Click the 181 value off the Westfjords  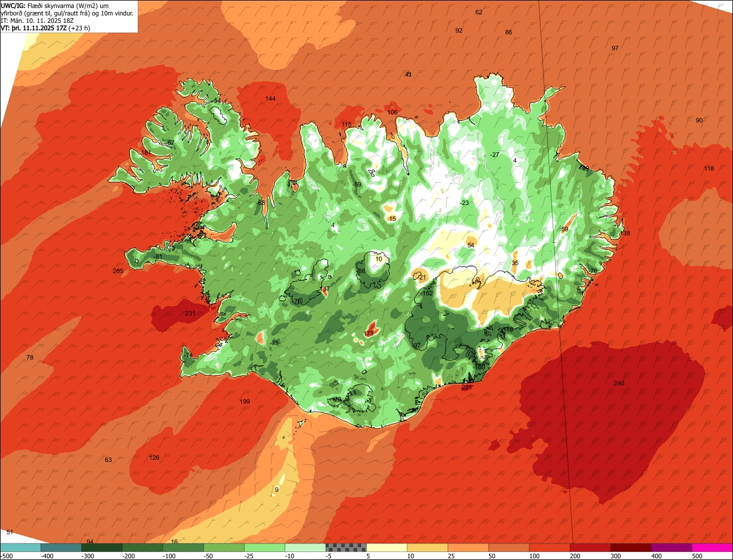coord(147,153)
